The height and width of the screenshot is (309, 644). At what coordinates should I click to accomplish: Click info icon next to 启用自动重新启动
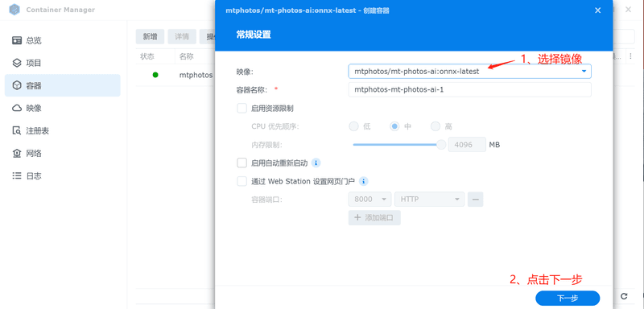tap(316, 163)
